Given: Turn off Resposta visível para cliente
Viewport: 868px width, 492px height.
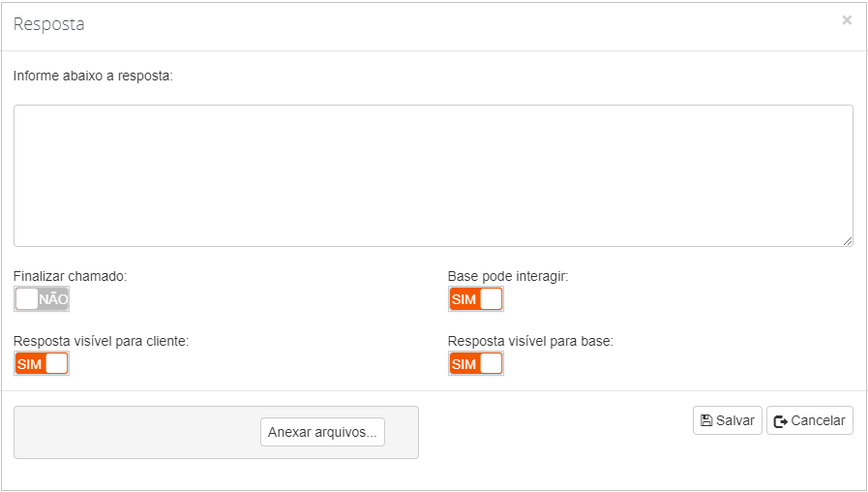Looking at the screenshot, I should coord(42,364).
